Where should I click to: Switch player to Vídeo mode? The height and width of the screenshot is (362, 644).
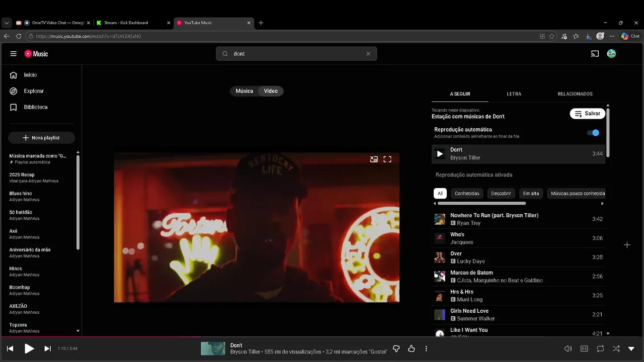pyautogui.click(x=271, y=91)
